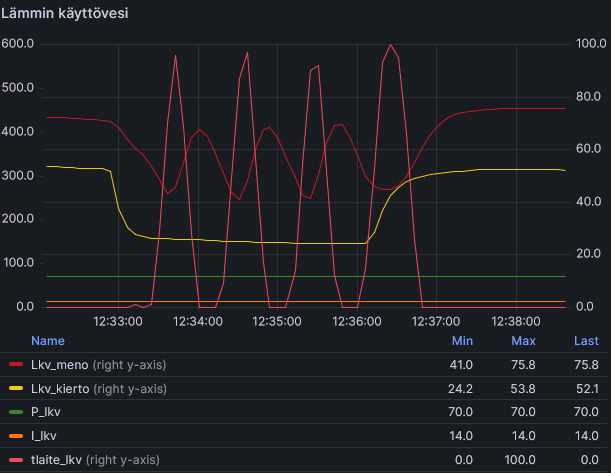The image size is (611, 473).
Task: Open the Lämmin käyttövesi panel title menu
Action: pos(65,13)
